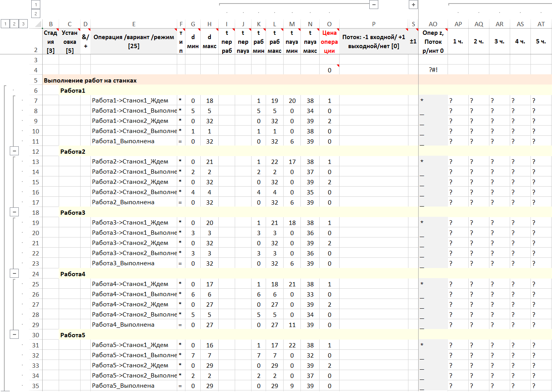Collapse the row group ending at row 24
Screen dimensions: 552x392
pos(14,273)
